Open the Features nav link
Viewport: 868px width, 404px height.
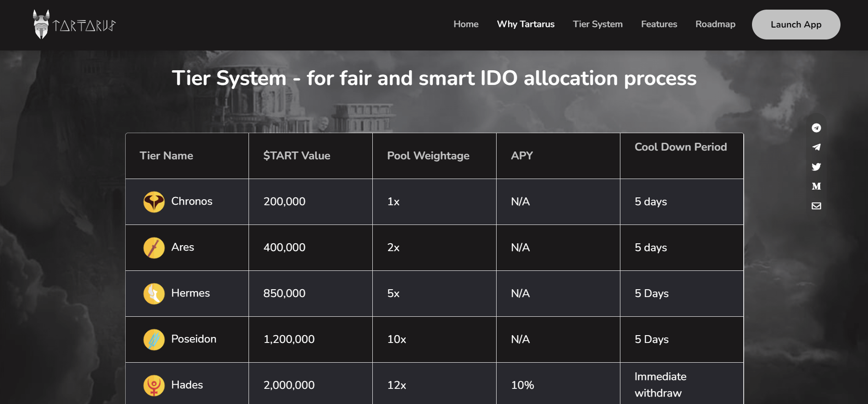point(659,24)
